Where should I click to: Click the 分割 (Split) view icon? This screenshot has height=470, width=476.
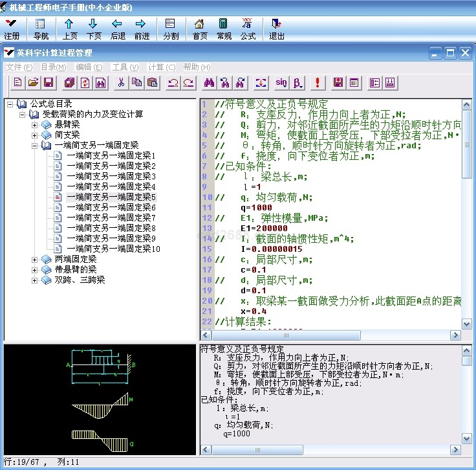171,28
